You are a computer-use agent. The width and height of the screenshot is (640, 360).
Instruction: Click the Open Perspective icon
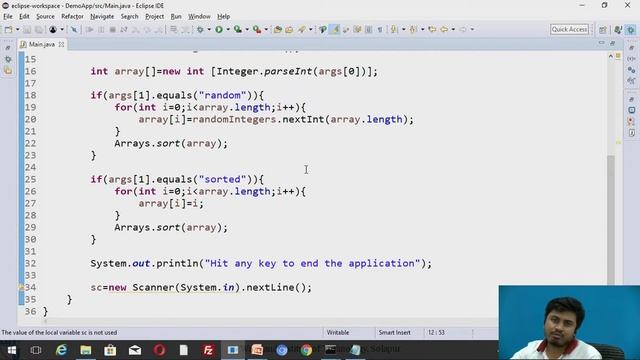[603, 29]
